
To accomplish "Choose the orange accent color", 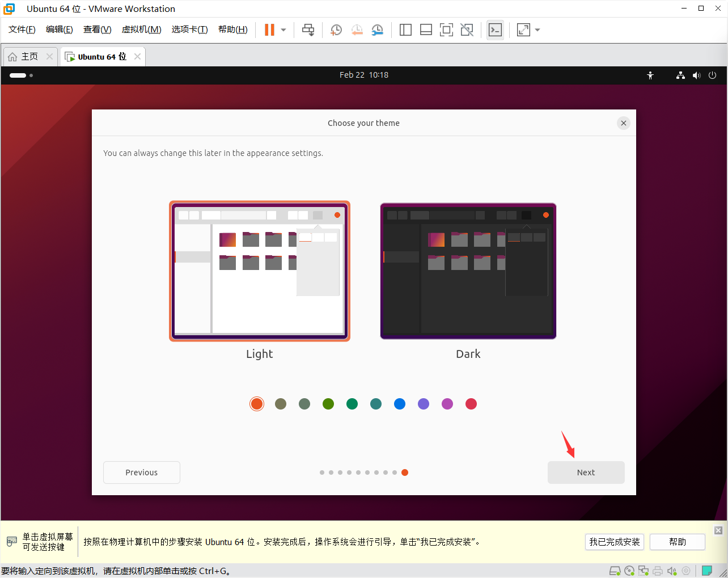I will (257, 404).
